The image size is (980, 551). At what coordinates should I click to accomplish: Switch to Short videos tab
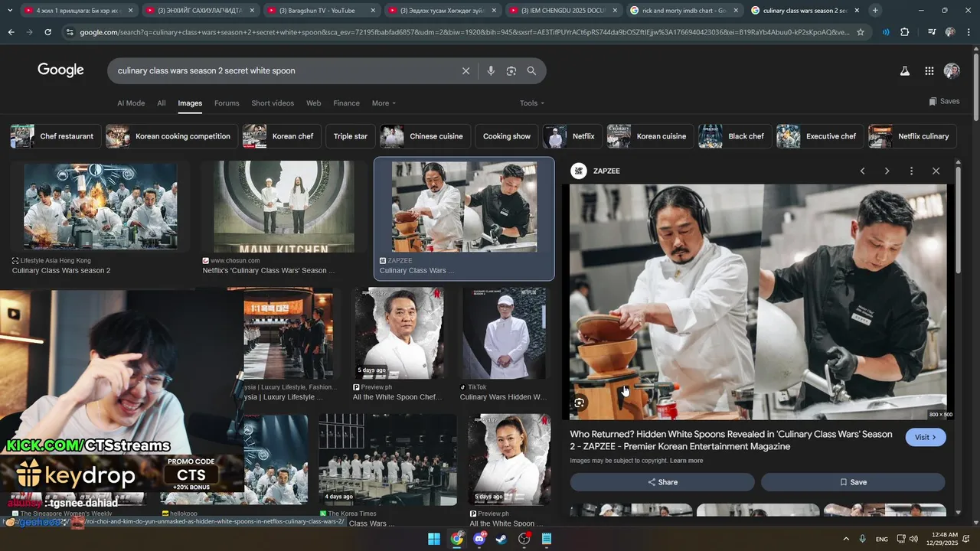point(273,103)
